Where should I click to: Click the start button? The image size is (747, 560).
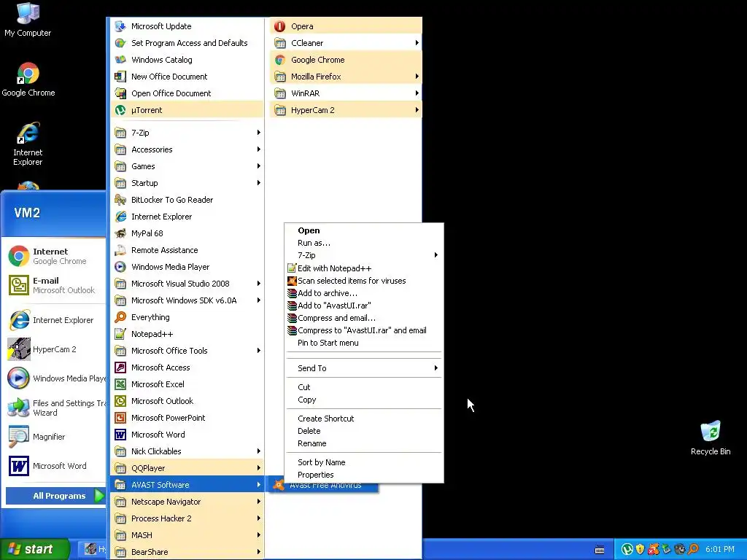(x=35, y=549)
